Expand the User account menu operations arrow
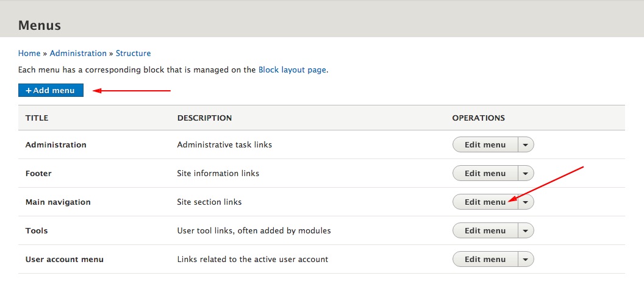Screen dimensions: 644x284 tap(526, 260)
